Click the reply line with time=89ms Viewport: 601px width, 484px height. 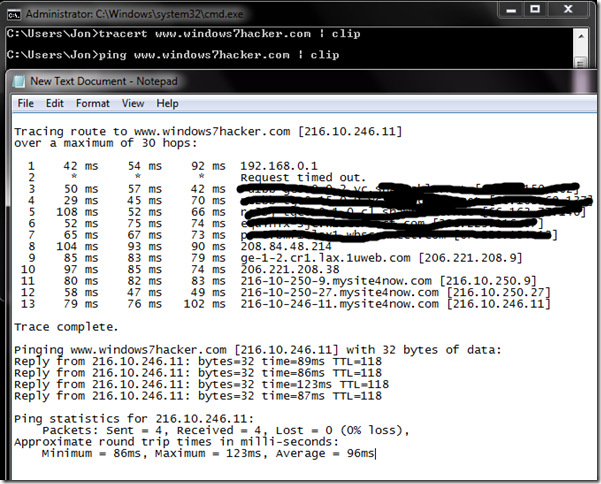coord(198,361)
